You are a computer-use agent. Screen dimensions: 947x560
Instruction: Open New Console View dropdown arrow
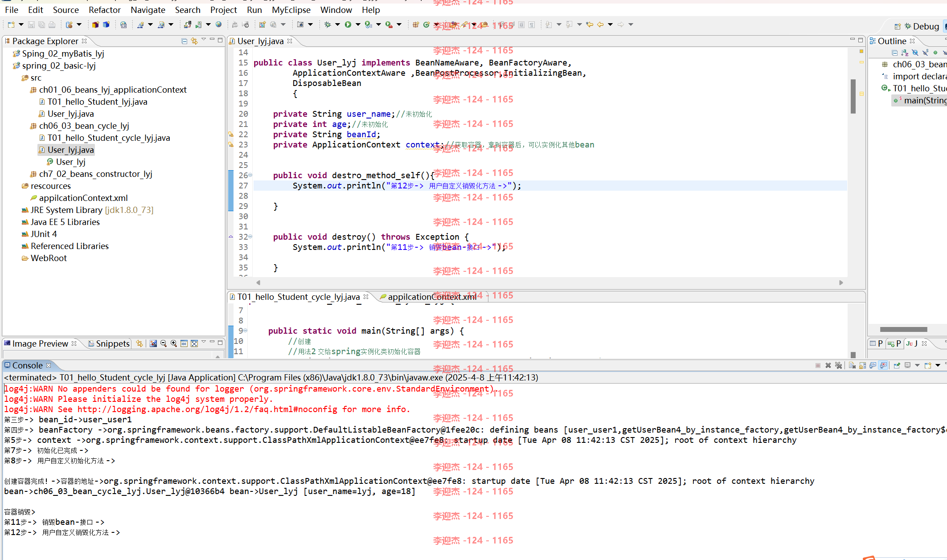[938, 365]
